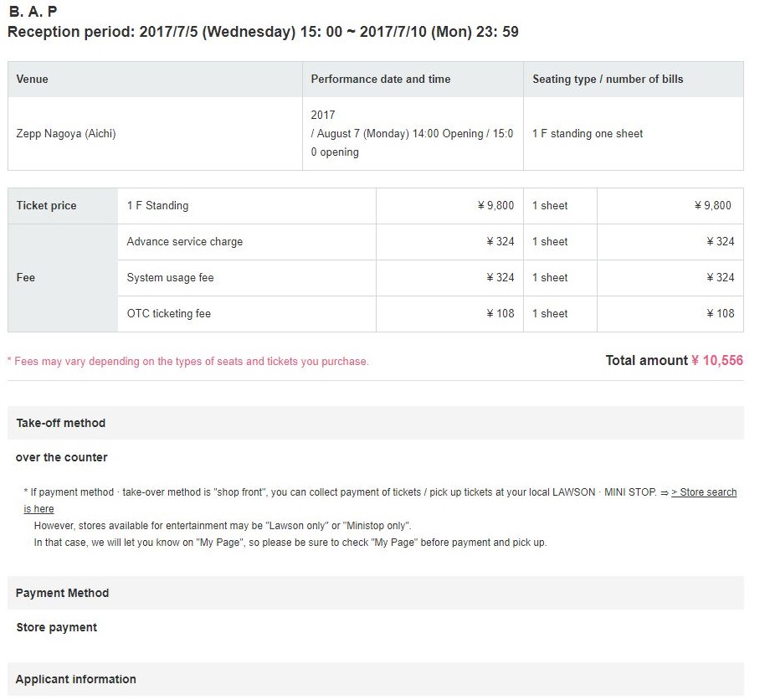
Task: Open the Store search is here link
Action: tap(703, 492)
